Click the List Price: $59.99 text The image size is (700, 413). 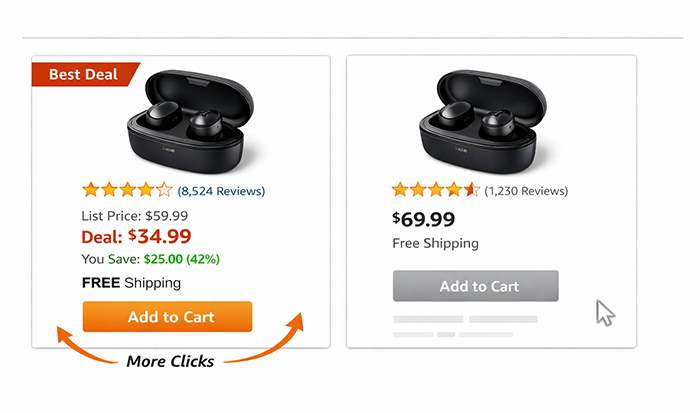coord(134,215)
